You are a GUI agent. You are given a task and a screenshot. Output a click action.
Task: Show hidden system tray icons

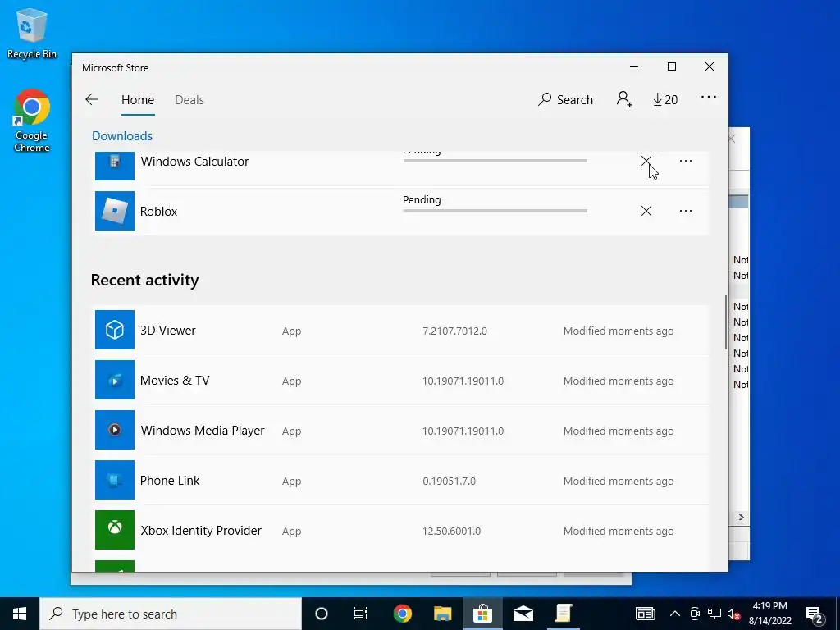click(675, 614)
